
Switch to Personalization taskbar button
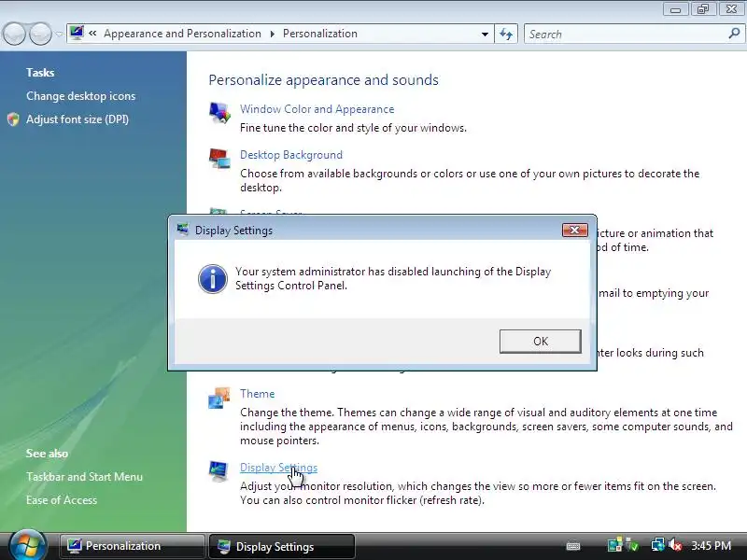pyautogui.click(x=132, y=546)
